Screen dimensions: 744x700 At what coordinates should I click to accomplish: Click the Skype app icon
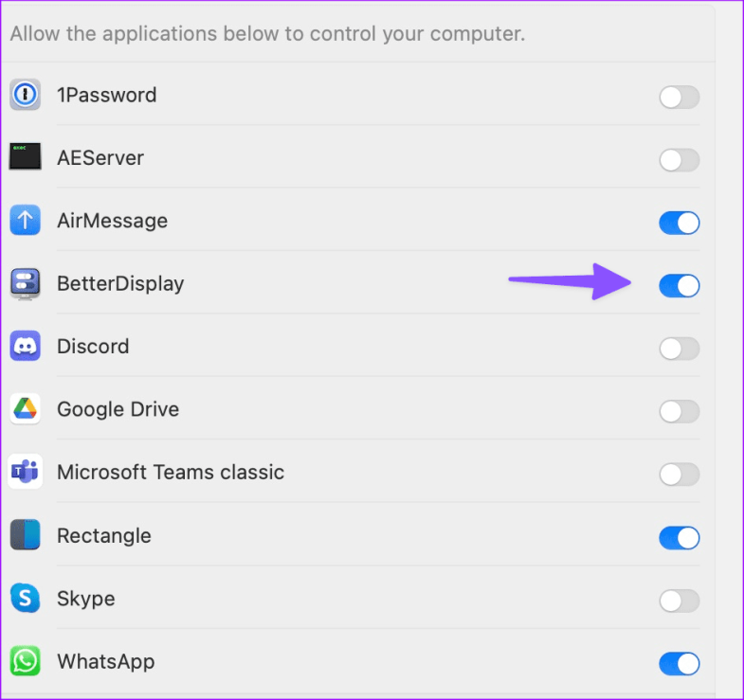[26, 598]
